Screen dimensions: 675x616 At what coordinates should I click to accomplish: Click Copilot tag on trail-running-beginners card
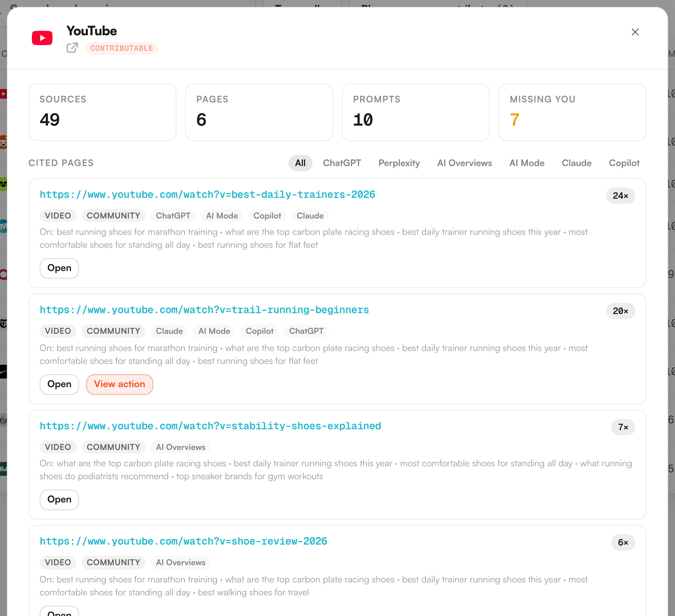259,331
